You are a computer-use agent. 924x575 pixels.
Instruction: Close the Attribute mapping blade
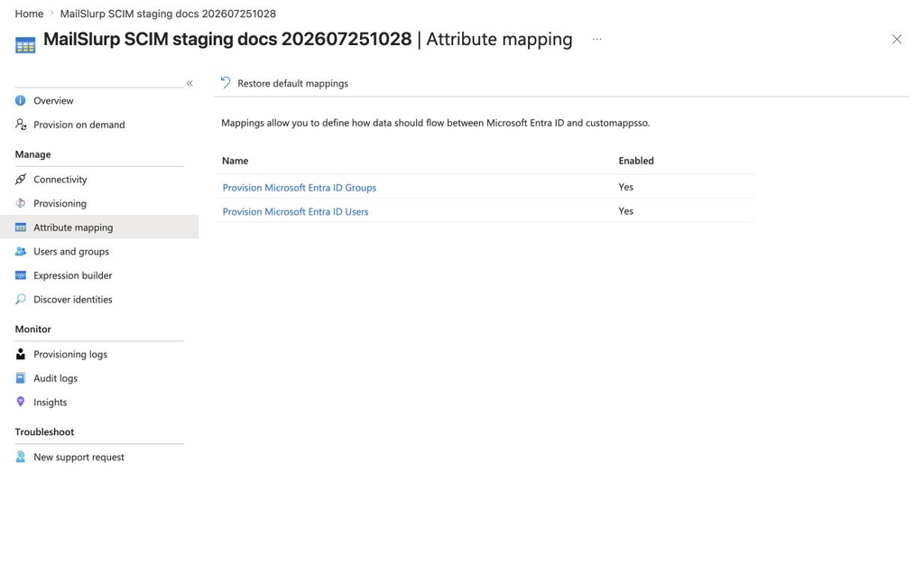tap(896, 39)
